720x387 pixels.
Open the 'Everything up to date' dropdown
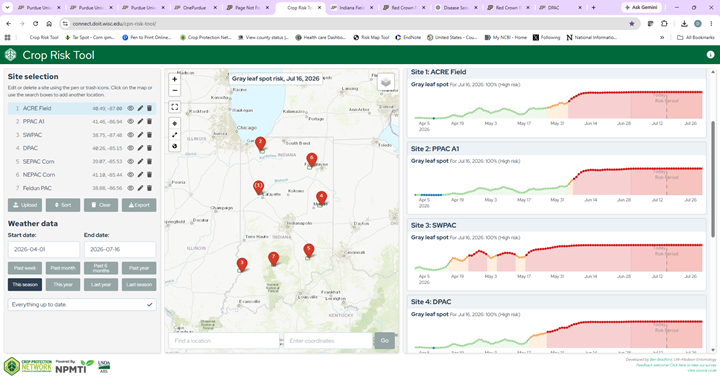tap(82, 304)
